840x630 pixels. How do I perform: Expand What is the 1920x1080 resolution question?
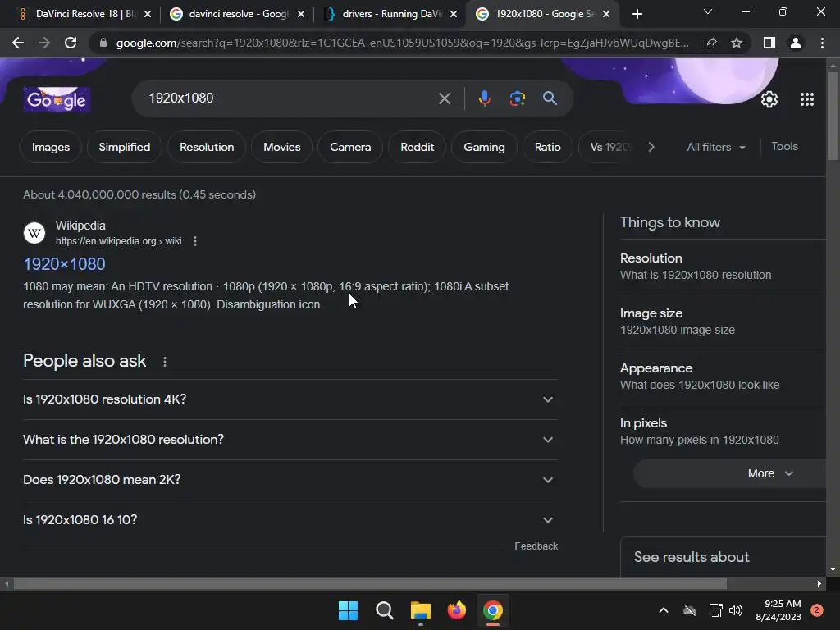coord(290,440)
